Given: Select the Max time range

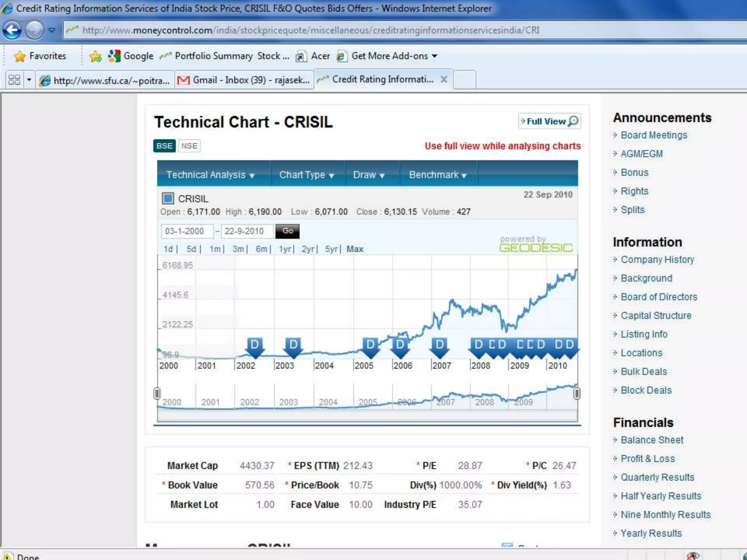Looking at the screenshot, I should coord(355,249).
